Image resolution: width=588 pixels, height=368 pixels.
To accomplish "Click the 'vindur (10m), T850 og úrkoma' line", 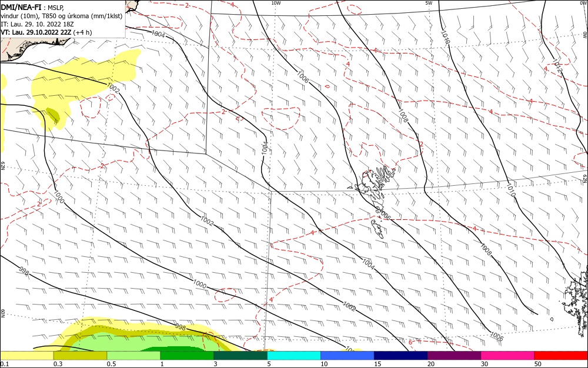I will (x=62, y=16).
